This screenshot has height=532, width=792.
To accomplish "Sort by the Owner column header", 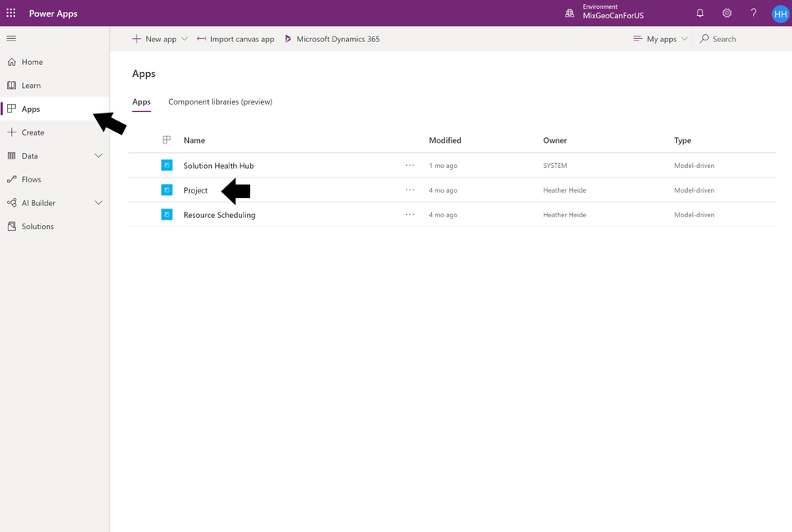I will (555, 140).
